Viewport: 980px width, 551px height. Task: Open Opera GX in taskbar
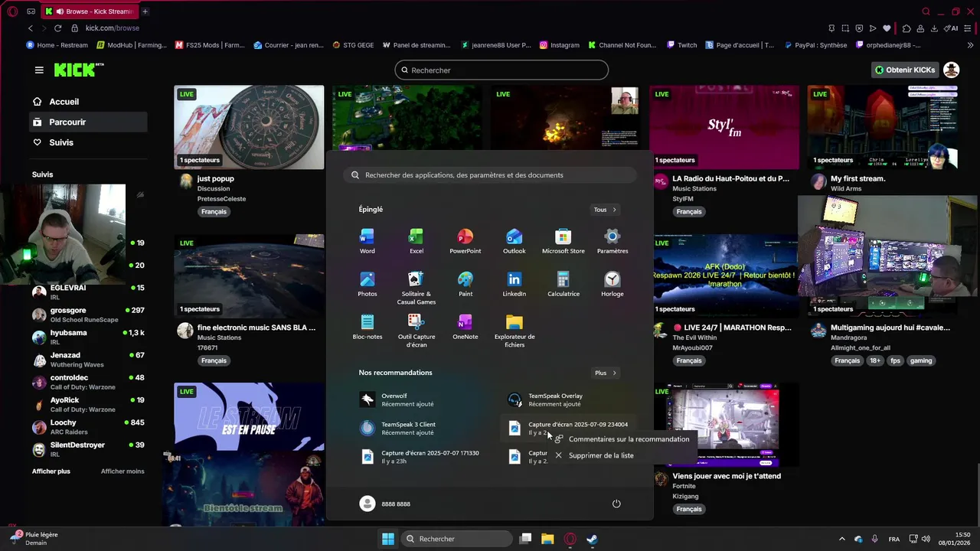point(570,539)
